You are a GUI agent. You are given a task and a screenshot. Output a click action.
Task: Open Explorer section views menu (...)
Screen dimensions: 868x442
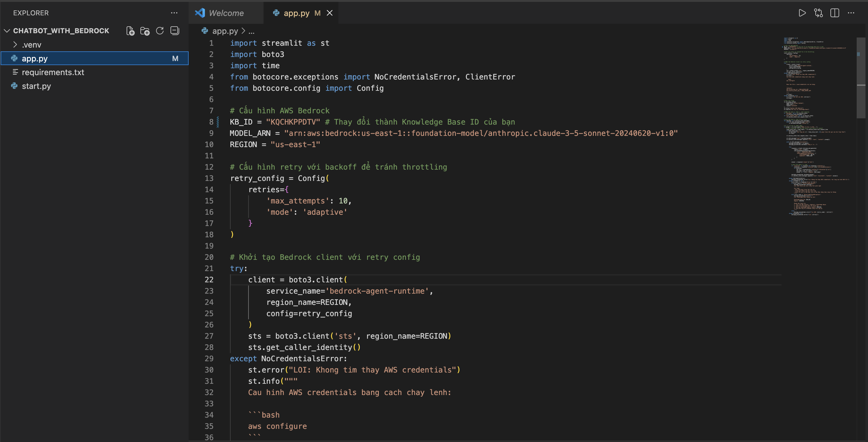tap(174, 13)
